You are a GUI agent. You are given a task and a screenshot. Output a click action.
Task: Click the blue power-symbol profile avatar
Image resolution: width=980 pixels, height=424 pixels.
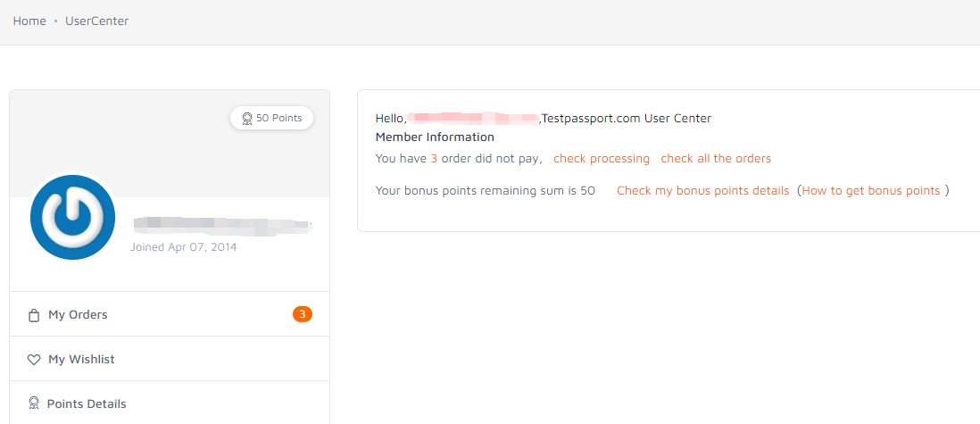(72, 217)
